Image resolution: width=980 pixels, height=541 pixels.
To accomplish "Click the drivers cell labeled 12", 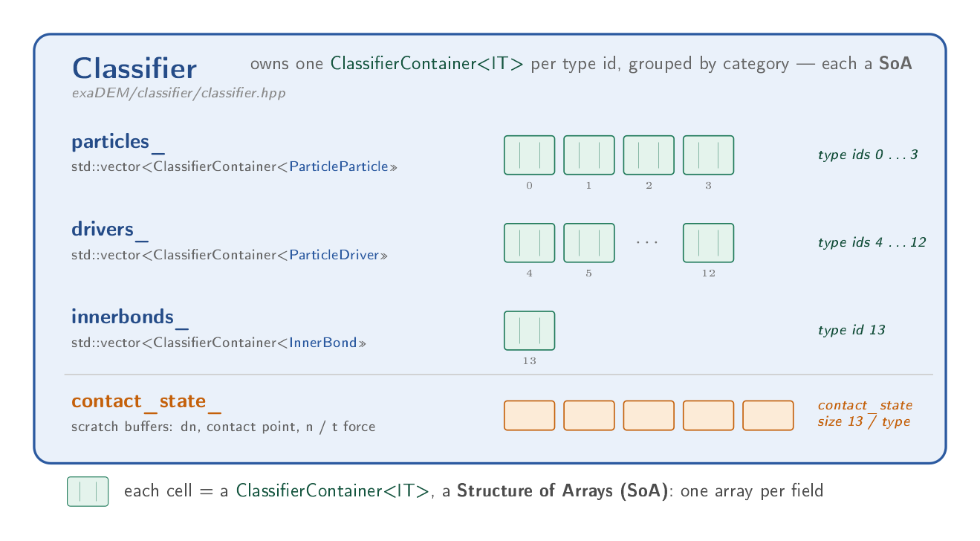I will click(709, 243).
